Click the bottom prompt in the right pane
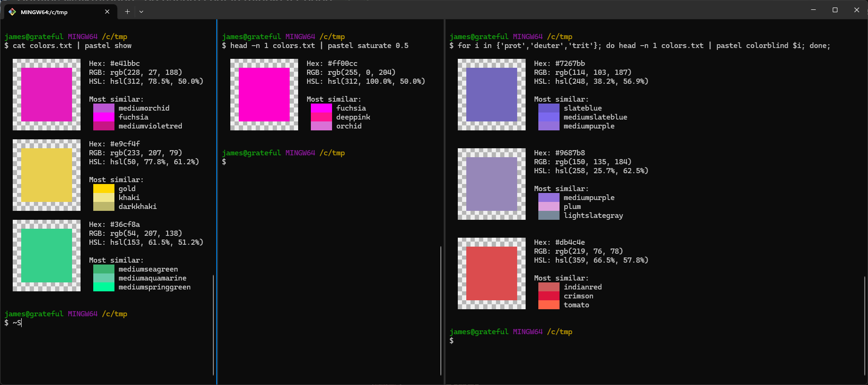This screenshot has width=868, height=385. pos(452,341)
